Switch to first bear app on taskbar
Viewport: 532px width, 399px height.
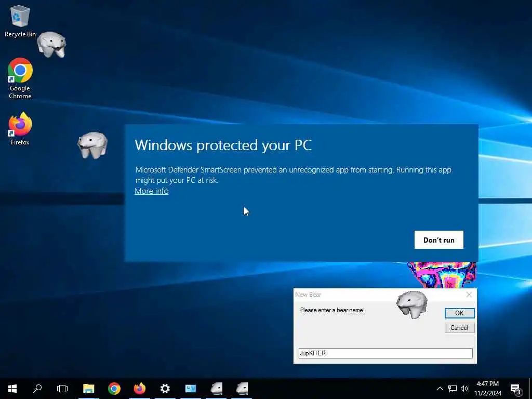216,389
